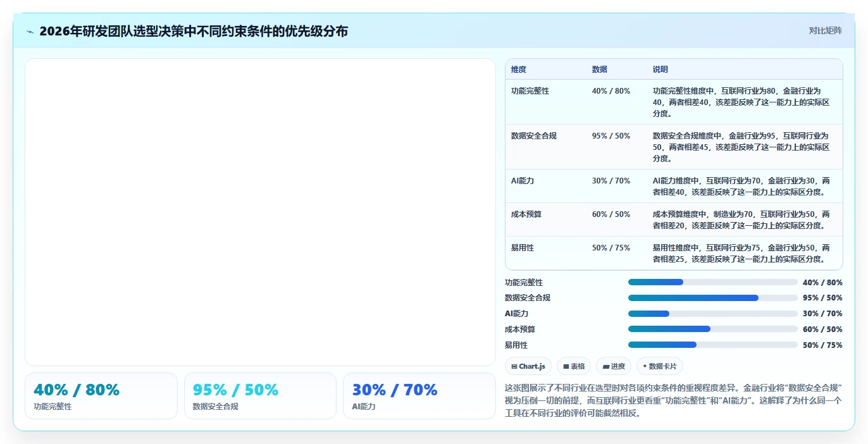Viewport: 868px width, 444px height.
Task: Click the summary paragraph beginning 这张图展示了
Action: click(x=674, y=400)
